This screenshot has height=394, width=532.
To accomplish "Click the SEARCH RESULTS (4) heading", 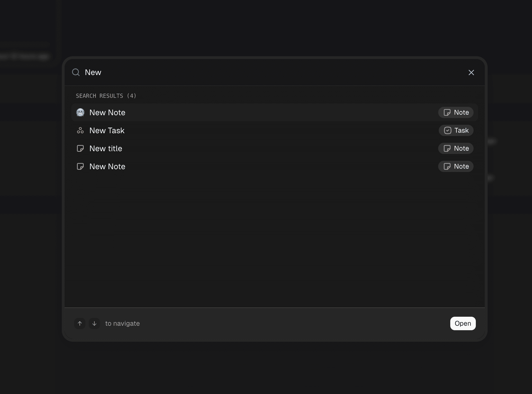I will (106, 96).
